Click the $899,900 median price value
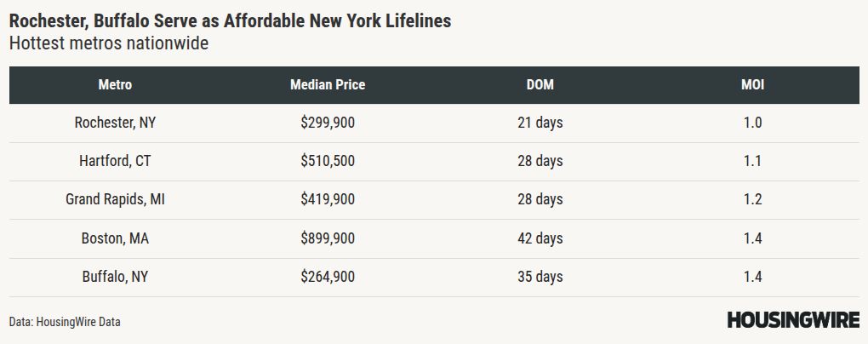 coord(328,238)
